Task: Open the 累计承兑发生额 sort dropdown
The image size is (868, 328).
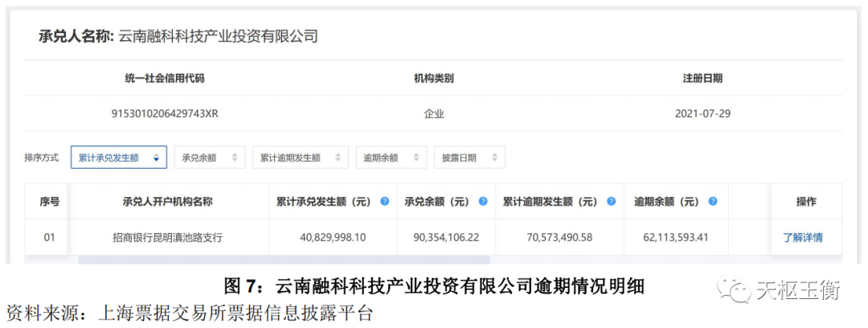Action: [x=119, y=158]
